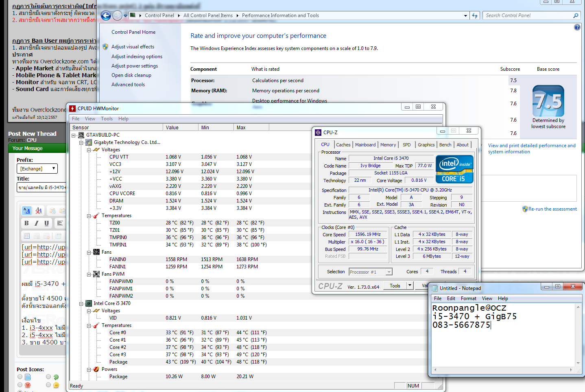Click the Adjust visual effects link
Image resolution: width=585 pixels, height=392 pixels.
coord(133,47)
